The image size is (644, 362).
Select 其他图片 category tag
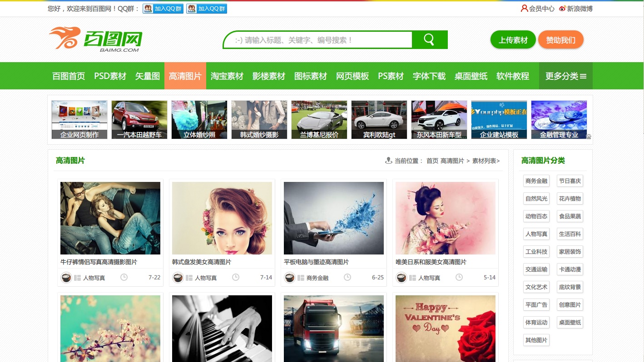pyautogui.click(x=536, y=340)
